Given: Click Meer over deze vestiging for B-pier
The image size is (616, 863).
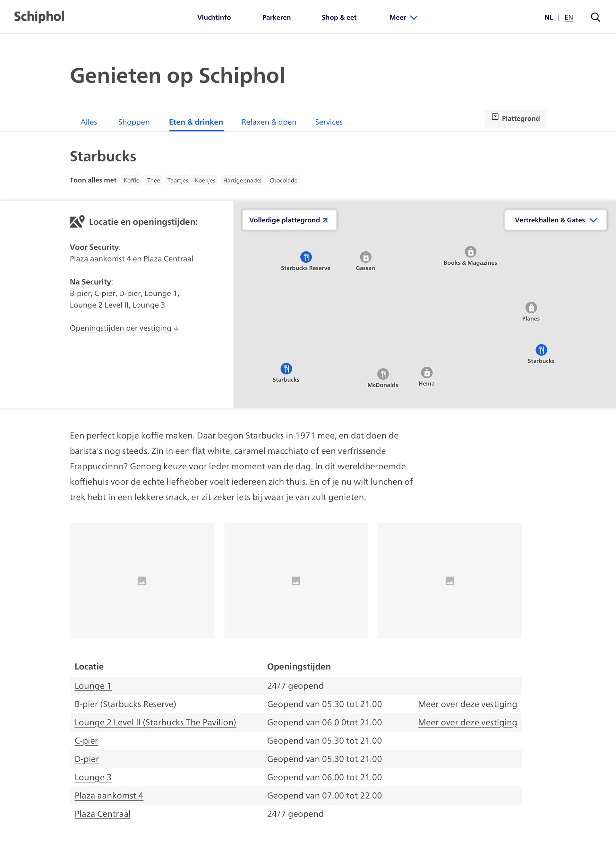Looking at the screenshot, I should point(467,704).
